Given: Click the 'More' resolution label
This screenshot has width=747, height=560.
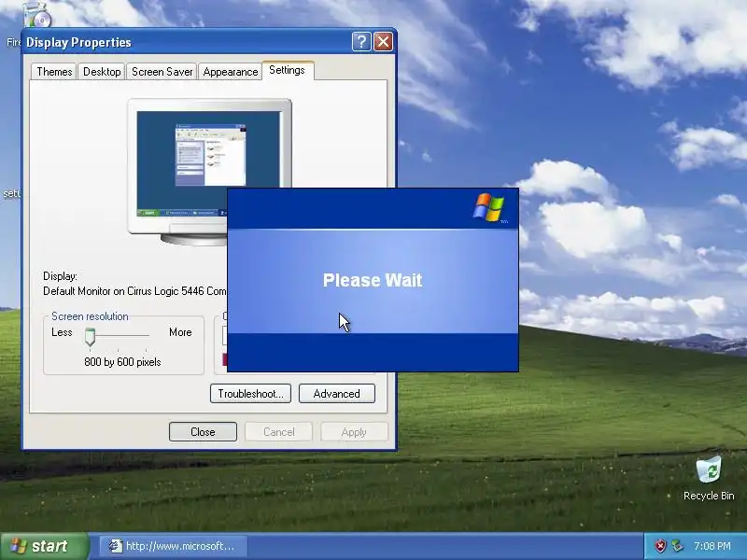Looking at the screenshot, I should (x=180, y=332).
